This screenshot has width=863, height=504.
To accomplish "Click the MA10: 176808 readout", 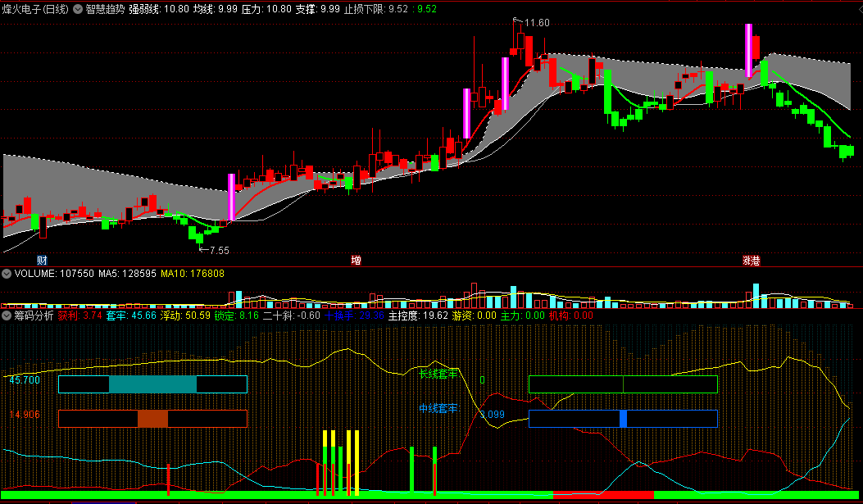I will point(192,274).
